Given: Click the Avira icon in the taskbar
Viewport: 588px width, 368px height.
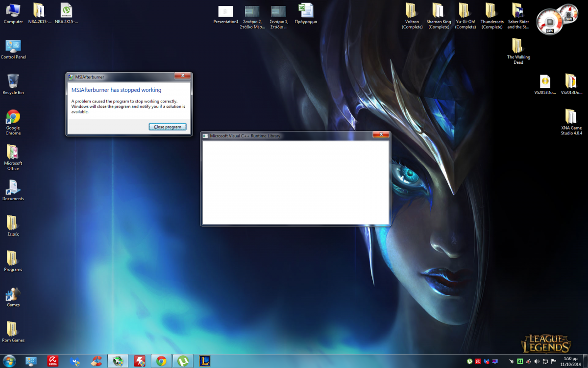Looking at the screenshot, I should pos(52,361).
